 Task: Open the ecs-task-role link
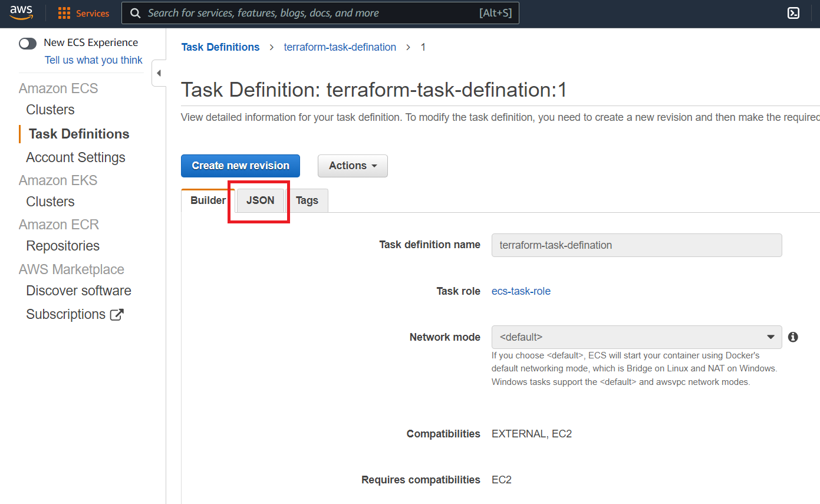coord(521,291)
